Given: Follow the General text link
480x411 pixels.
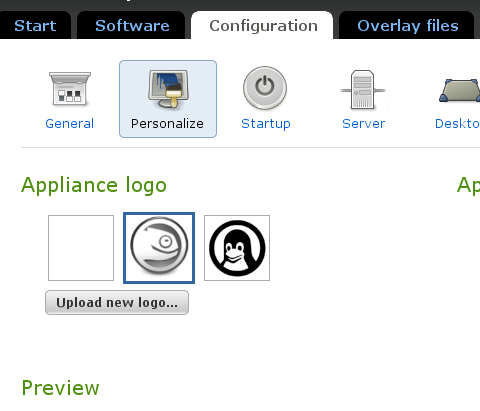Looking at the screenshot, I should (x=70, y=124).
